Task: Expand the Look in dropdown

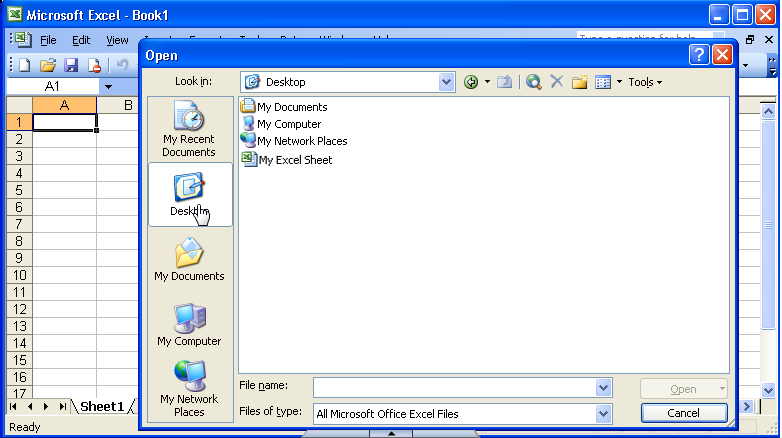Action: tap(446, 82)
